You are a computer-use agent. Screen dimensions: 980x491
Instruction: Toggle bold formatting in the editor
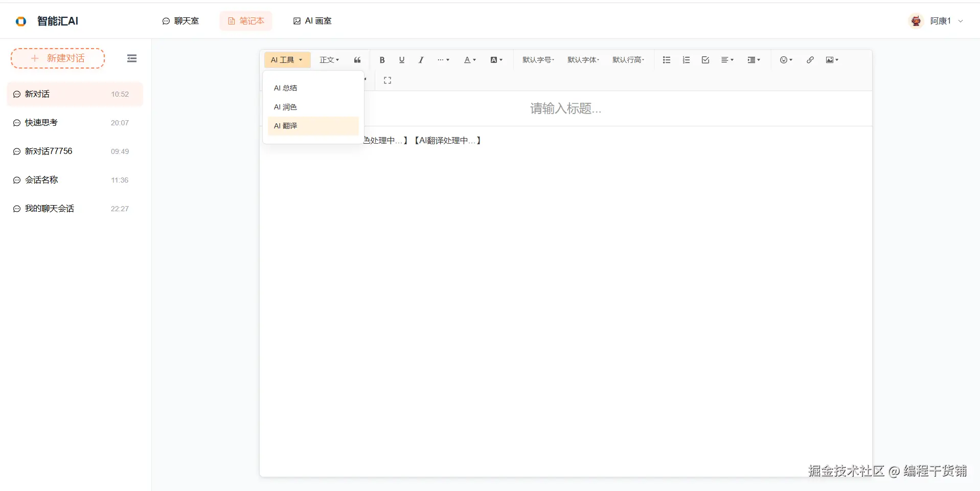click(382, 60)
